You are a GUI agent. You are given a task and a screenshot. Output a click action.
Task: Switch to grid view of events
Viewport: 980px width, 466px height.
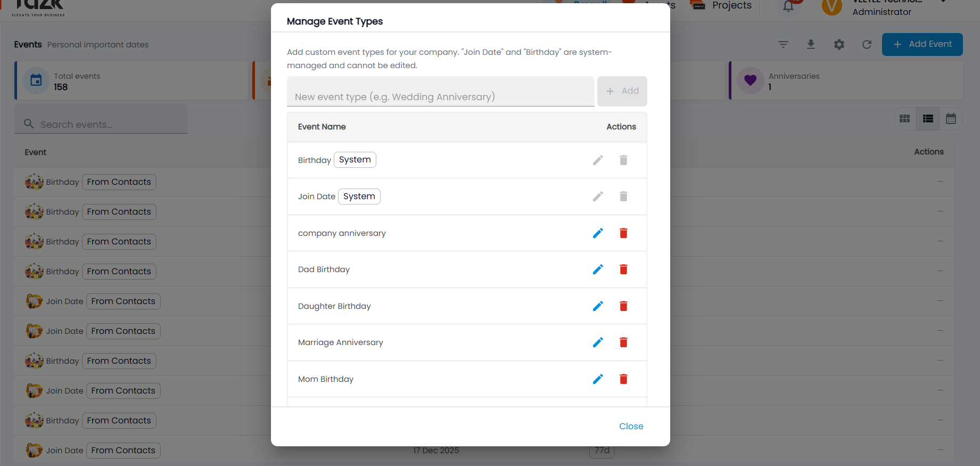point(904,119)
